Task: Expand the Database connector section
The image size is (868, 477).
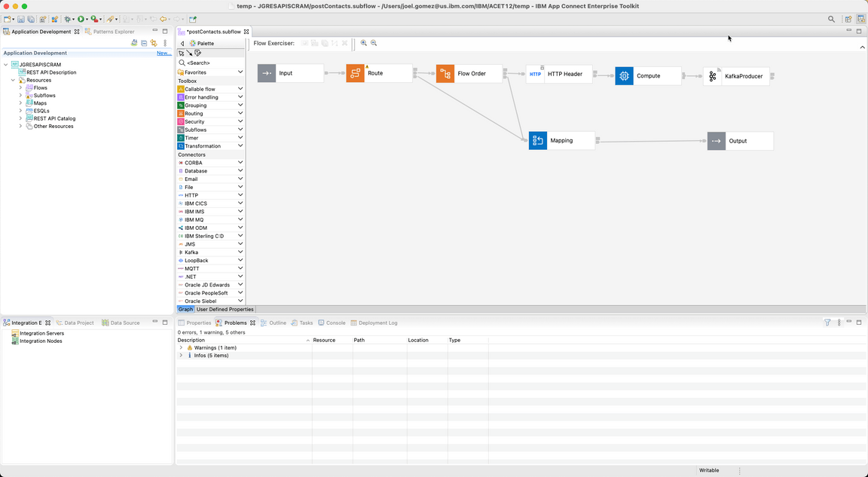Action: click(x=240, y=170)
